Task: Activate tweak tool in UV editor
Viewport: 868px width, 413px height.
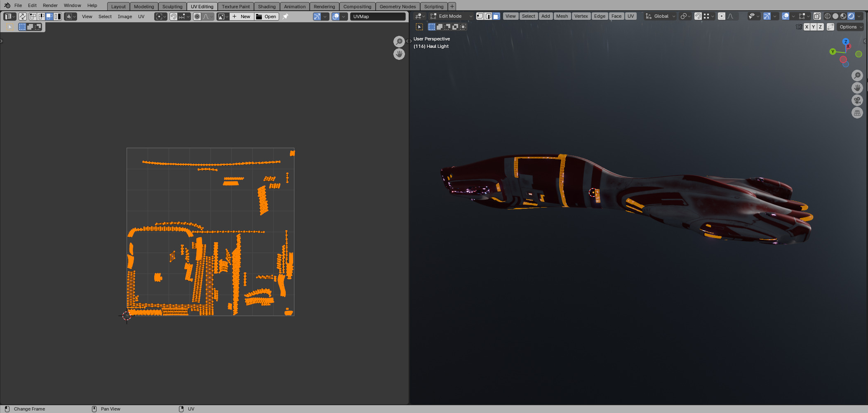Action: coord(10,27)
